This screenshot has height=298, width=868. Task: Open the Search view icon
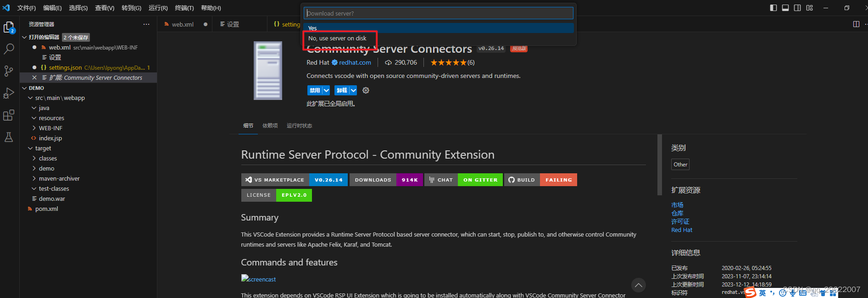tap(9, 49)
